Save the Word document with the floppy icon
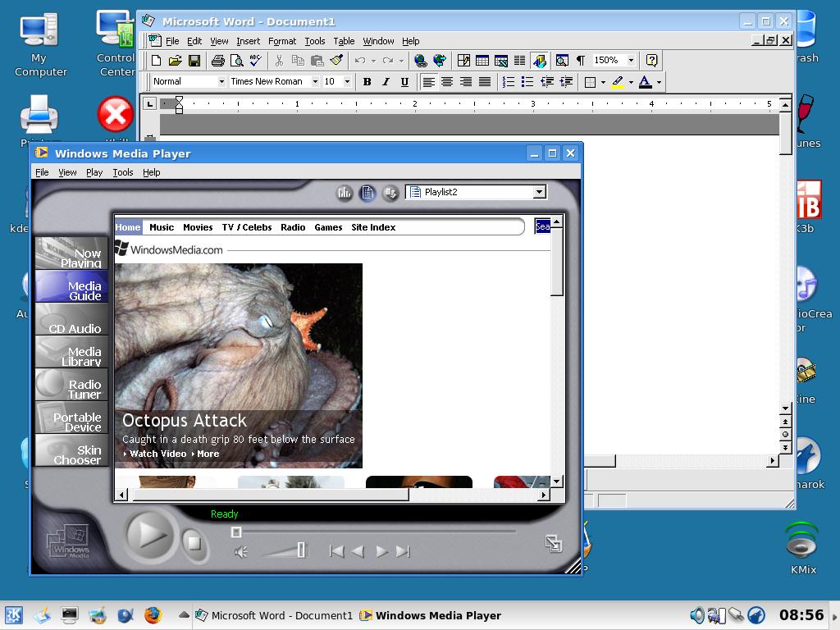Image resolution: width=840 pixels, height=630 pixels. [x=194, y=61]
